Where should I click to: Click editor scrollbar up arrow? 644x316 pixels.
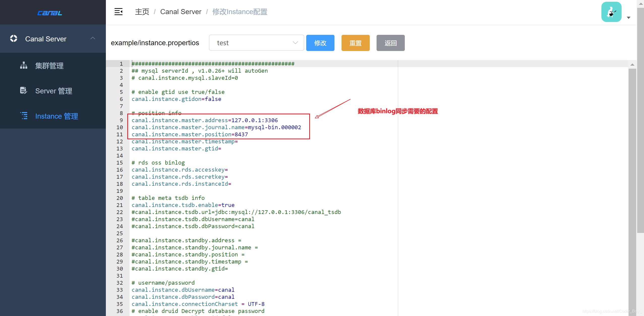pos(632,65)
